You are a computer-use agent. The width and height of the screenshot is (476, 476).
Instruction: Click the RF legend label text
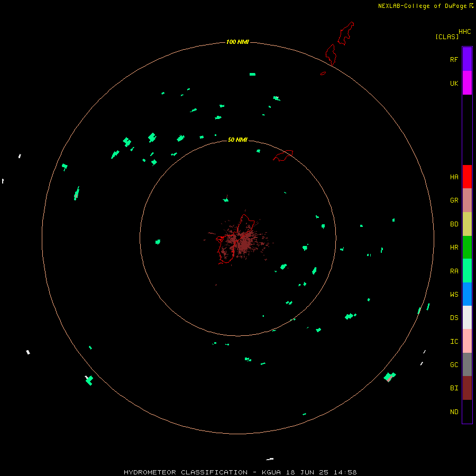454,59
